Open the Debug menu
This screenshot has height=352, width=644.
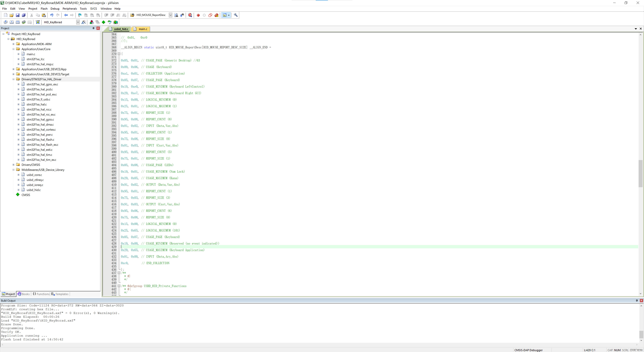click(x=55, y=9)
